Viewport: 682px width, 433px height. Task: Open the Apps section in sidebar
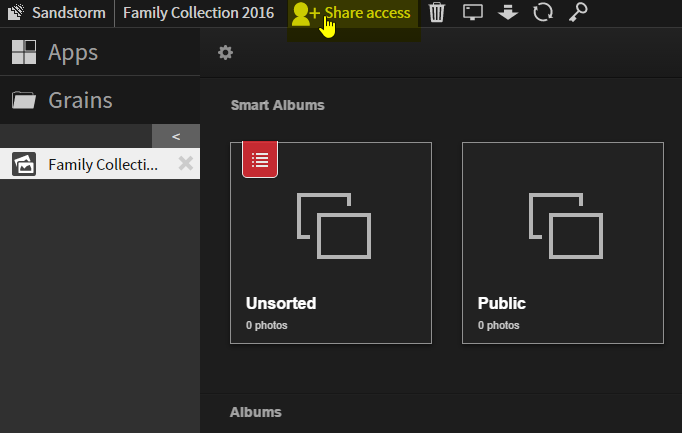click(x=72, y=52)
